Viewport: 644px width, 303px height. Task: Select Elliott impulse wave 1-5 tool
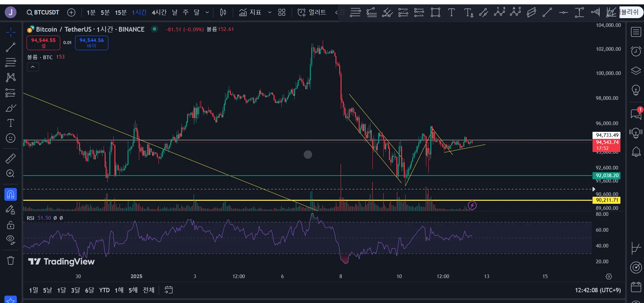(x=500, y=13)
